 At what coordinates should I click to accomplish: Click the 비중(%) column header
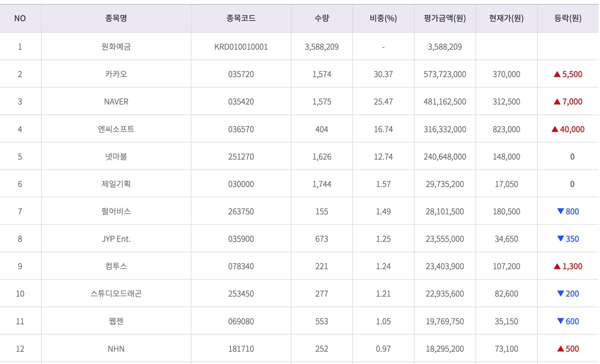(383, 18)
